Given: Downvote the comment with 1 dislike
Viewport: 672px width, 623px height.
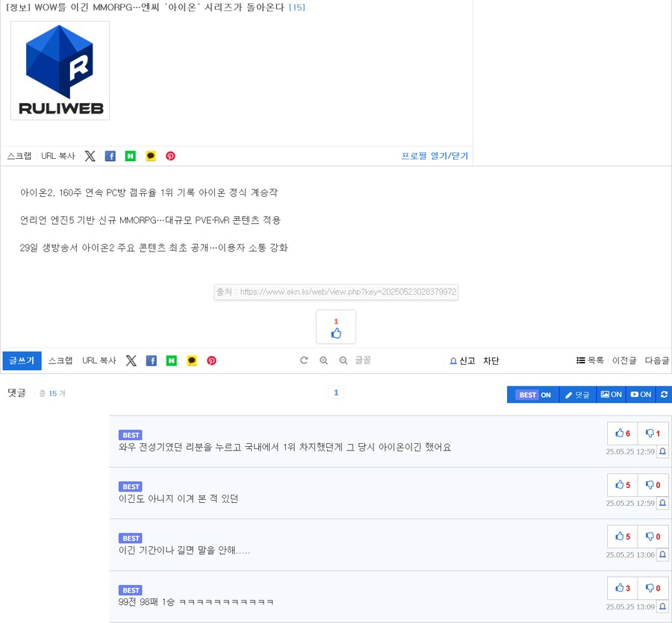Looking at the screenshot, I should point(653,433).
